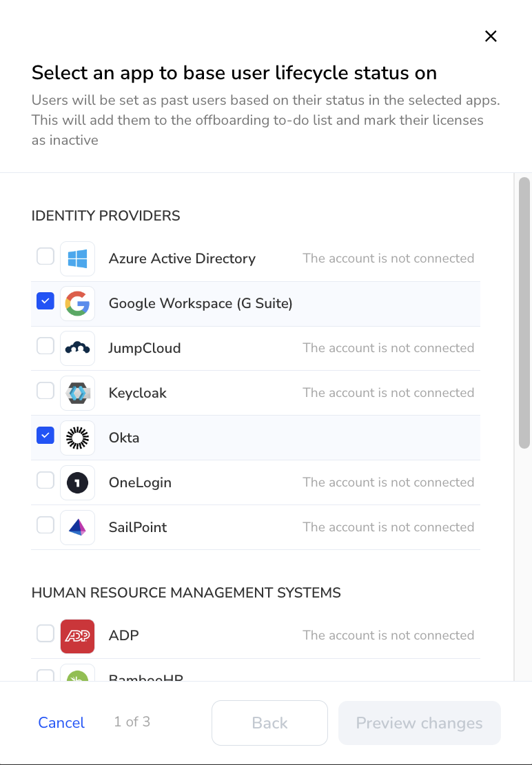Click the '1 of 3' step indicator

pyautogui.click(x=132, y=722)
